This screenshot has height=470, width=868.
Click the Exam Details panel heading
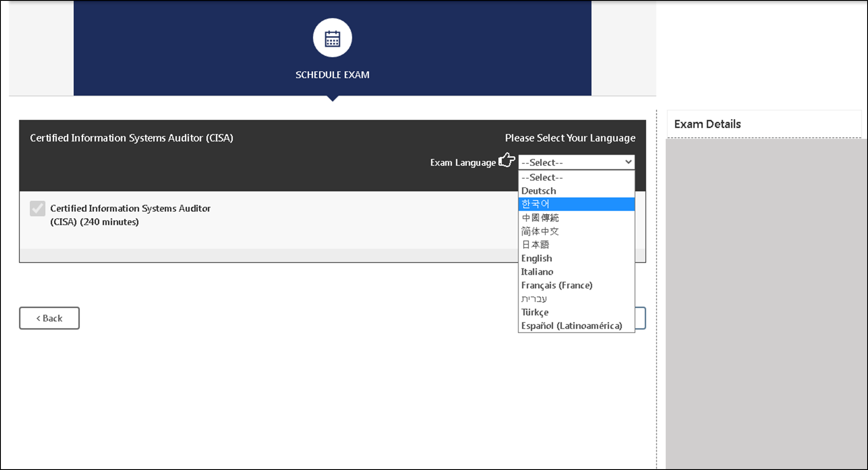[707, 124]
